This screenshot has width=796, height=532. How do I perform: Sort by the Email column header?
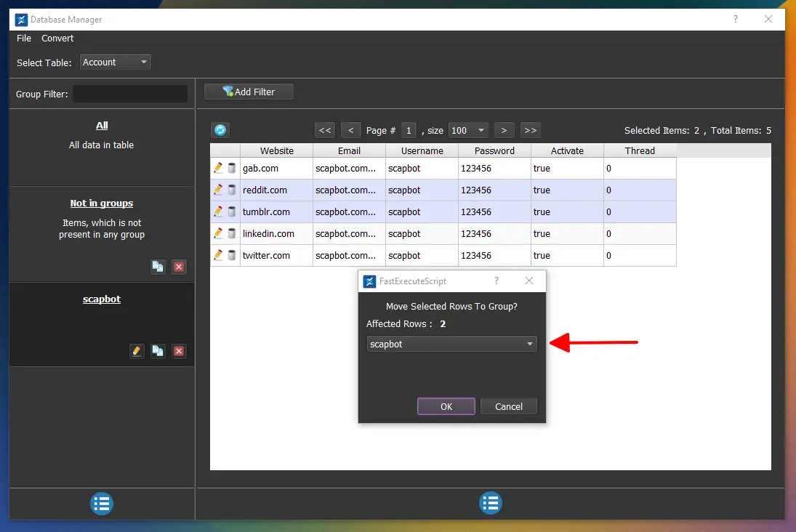click(x=349, y=150)
